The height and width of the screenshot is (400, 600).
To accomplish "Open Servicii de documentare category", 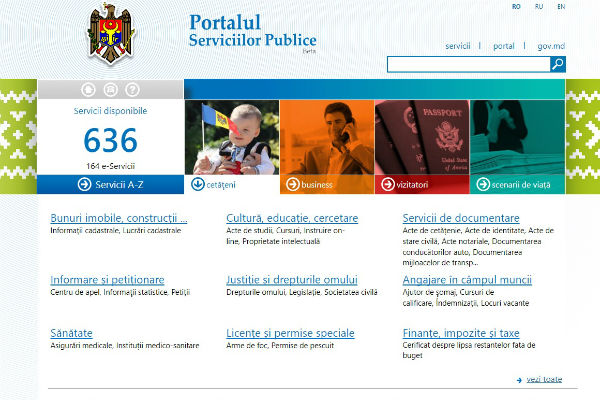I will tap(461, 217).
